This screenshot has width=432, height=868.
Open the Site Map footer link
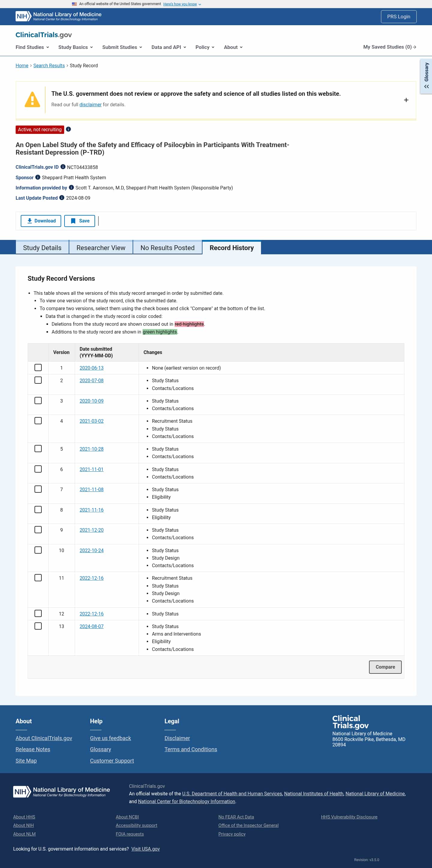[x=26, y=761]
